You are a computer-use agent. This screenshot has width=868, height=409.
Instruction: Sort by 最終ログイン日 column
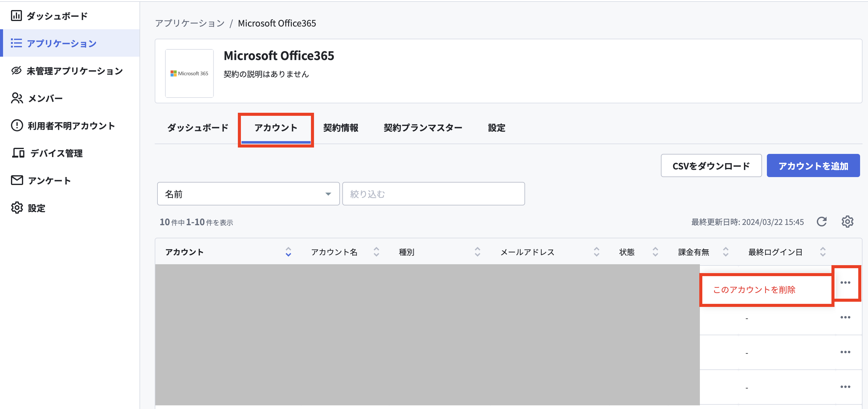[823, 252]
